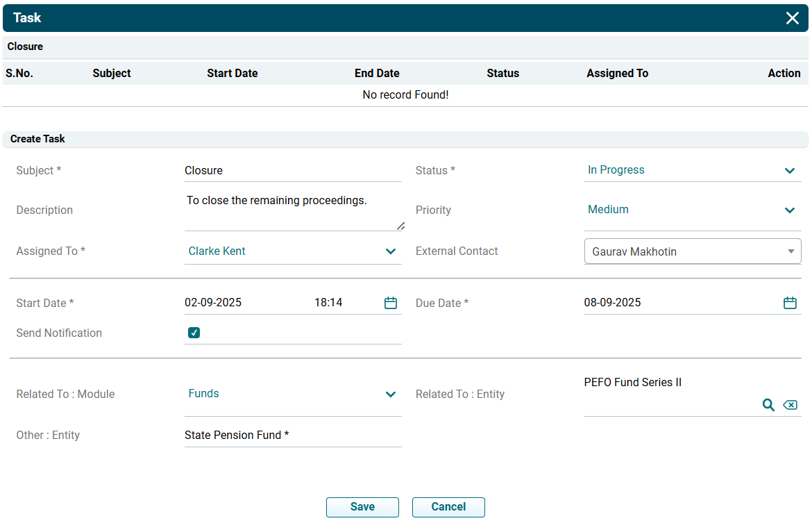Close the Task dialog with X

[793, 18]
